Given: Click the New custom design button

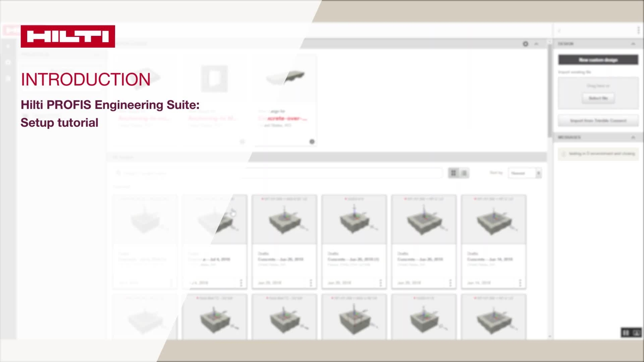Looking at the screenshot, I should 598,60.
